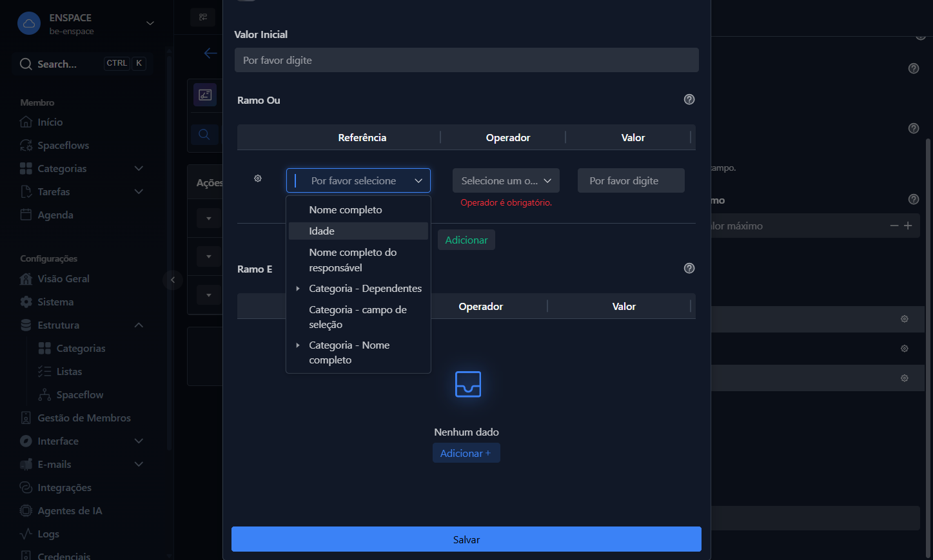Open the Logs activity icon
The image size is (933, 560).
click(x=26, y=534)
